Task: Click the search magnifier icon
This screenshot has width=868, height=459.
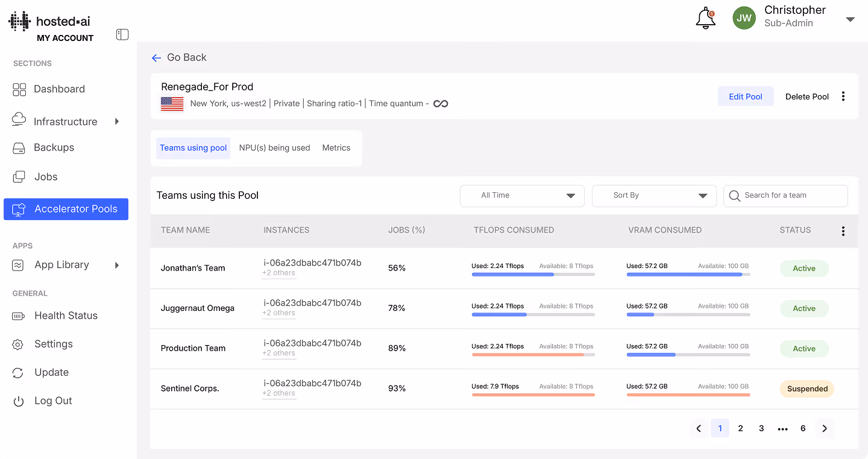Action: point(734,196)
